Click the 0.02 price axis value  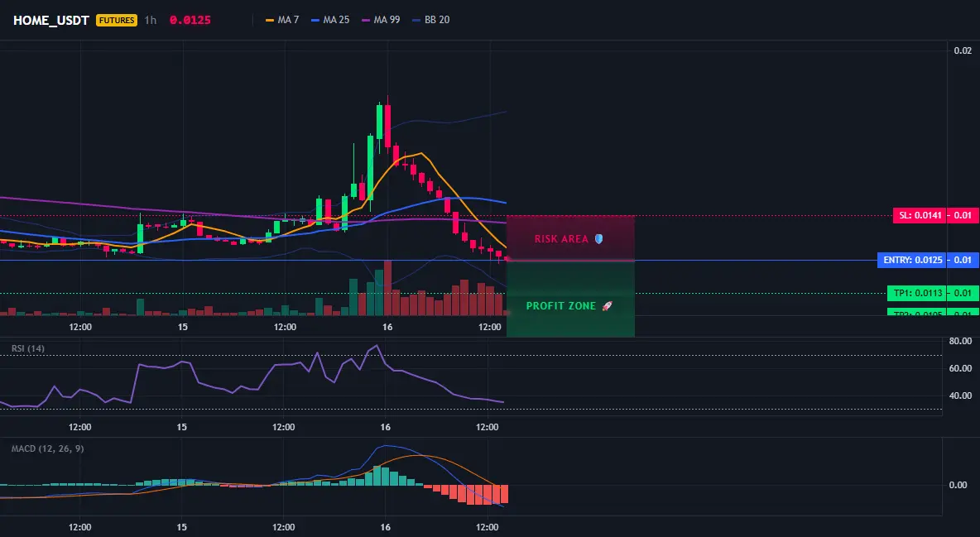(963, 50)
